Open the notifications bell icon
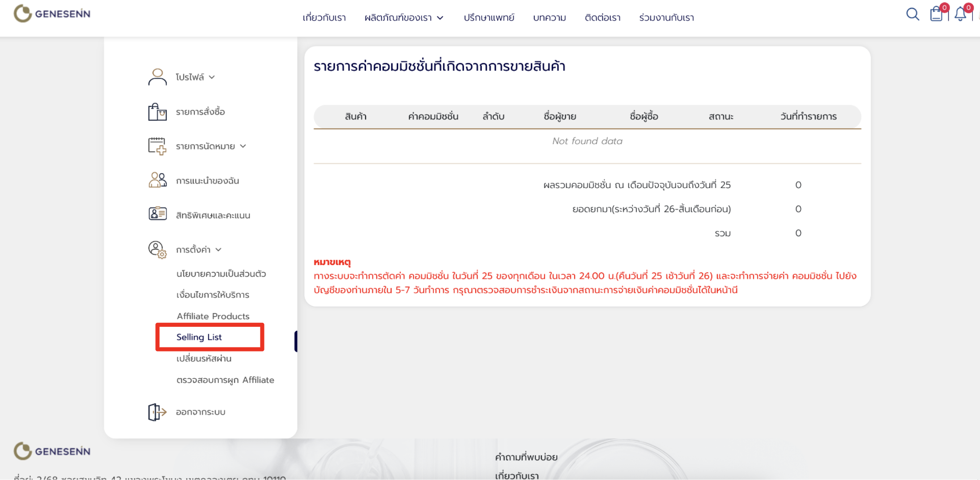This screenshot has height=480, width=980. 960,14
